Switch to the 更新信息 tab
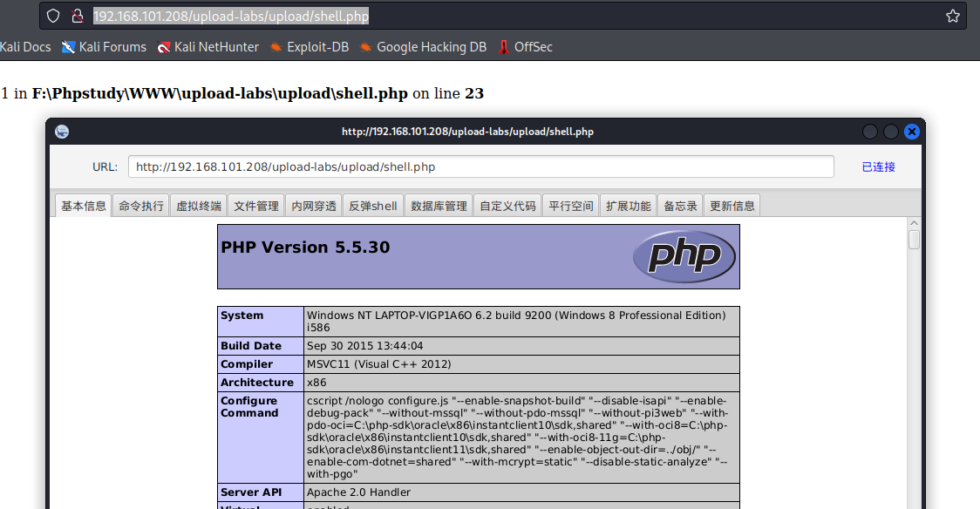980x509 pixels. click(x=732, y=206)
